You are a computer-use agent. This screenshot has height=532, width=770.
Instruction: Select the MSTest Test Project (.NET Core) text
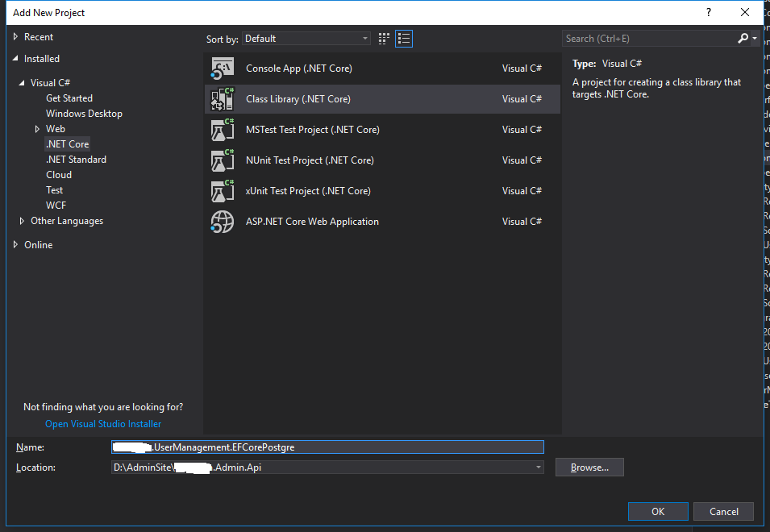(313, 130)
